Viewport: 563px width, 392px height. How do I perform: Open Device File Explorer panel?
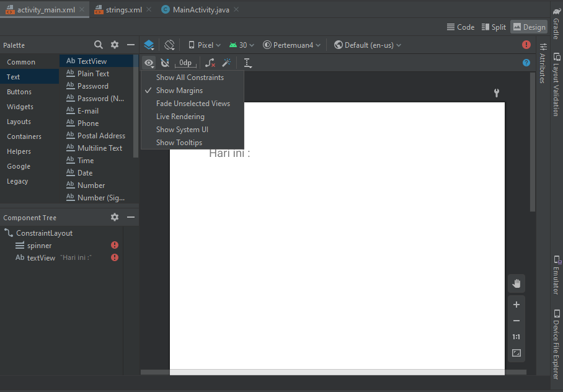click(x=557, y=344)
